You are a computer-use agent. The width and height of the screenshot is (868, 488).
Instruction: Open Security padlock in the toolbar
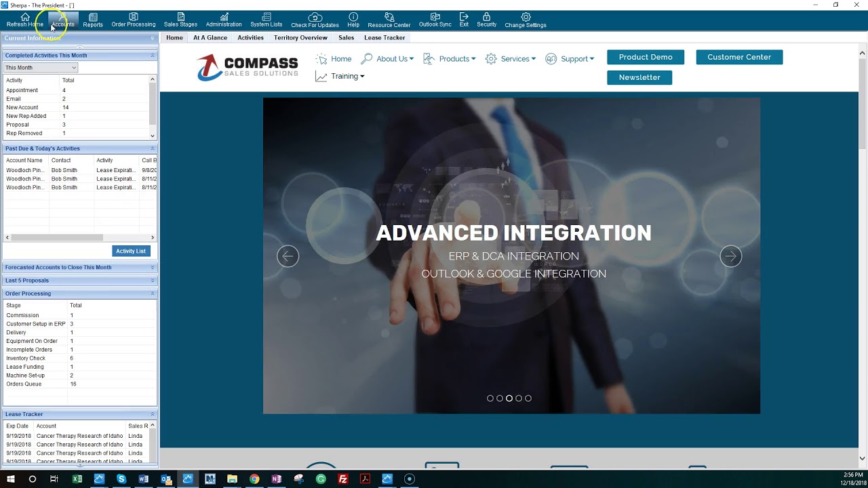click(x=487, y=20)
